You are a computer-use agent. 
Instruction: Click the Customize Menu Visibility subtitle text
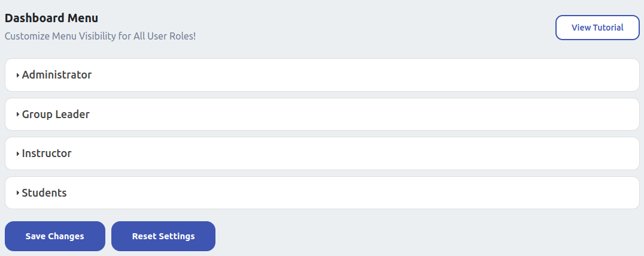101,36
